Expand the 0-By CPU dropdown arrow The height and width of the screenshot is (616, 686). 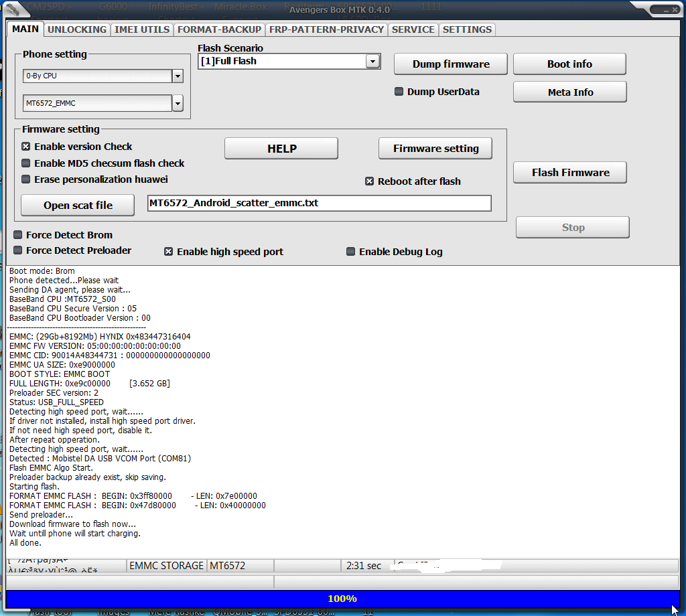[178, 76]
